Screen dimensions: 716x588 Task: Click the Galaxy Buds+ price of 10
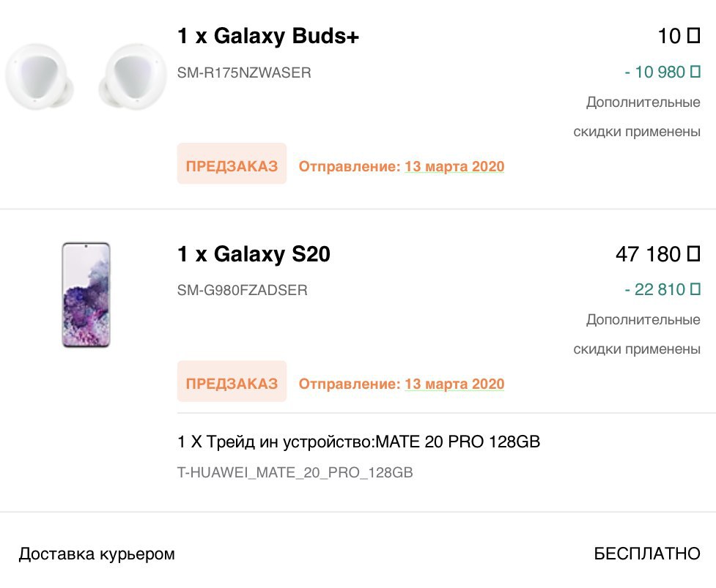pyautogui.click(x=679, y=36)
